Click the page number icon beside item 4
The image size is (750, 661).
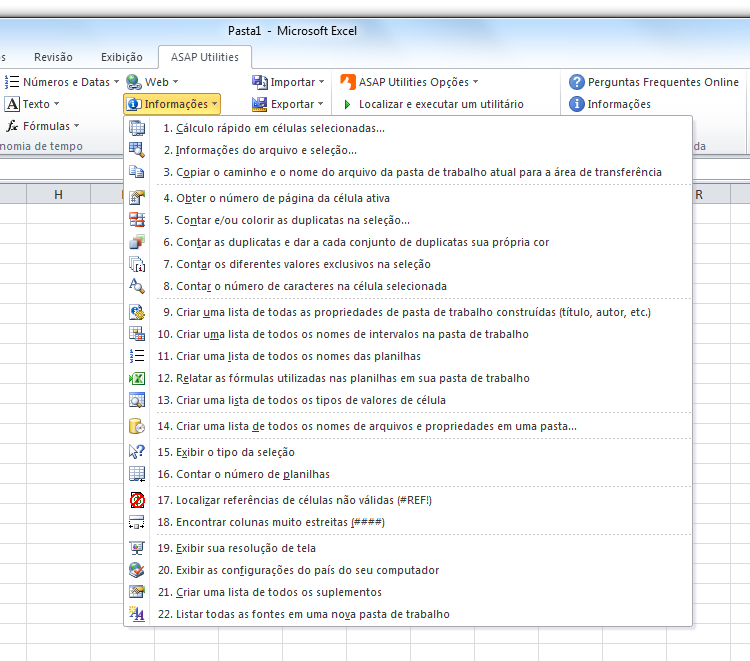pos(137,198)
